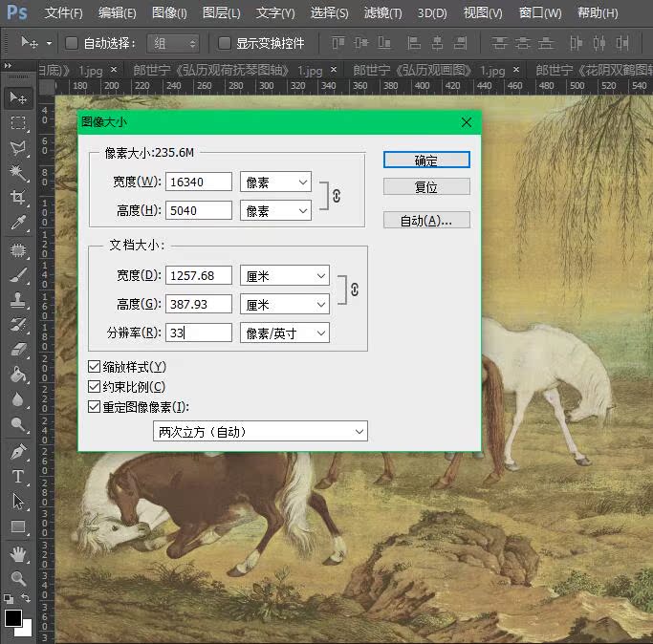653x644 pixels.
Task: Open pixel width unit dropdown (像素)
Action: click(x=275, y=182)
